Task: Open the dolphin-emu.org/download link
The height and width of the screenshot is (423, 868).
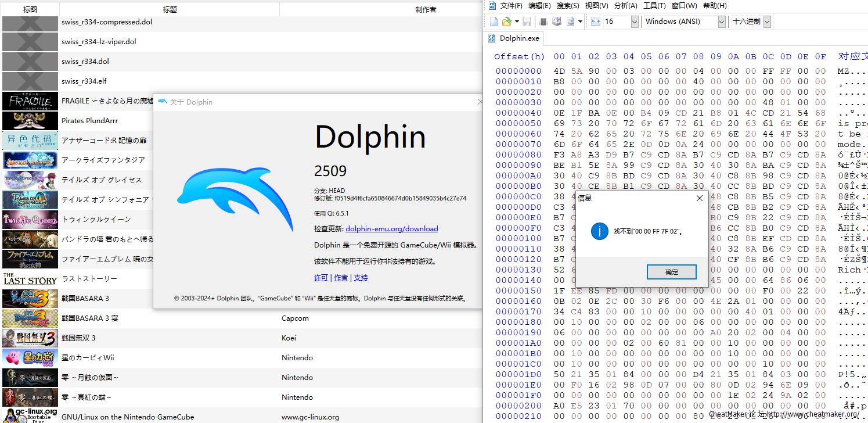Action: (x=391, y=229)
